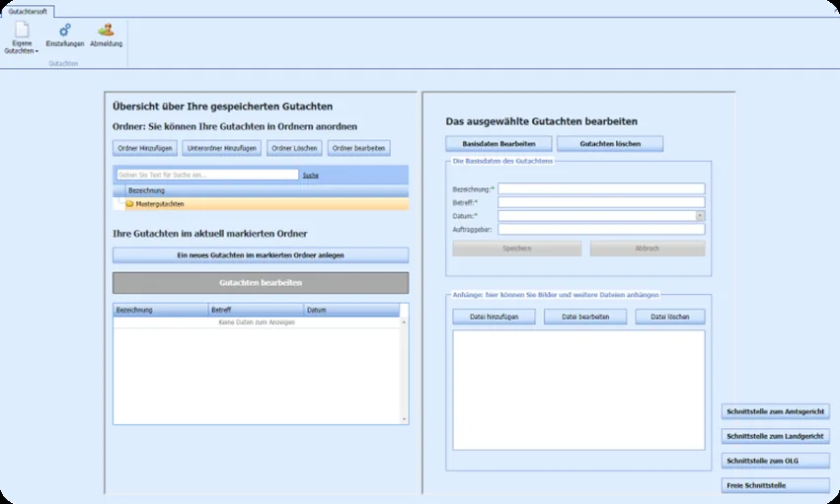Screen dimensions: 840x504
Task: Click the Mustergutachten folder icon
Action: coord(129,204)
